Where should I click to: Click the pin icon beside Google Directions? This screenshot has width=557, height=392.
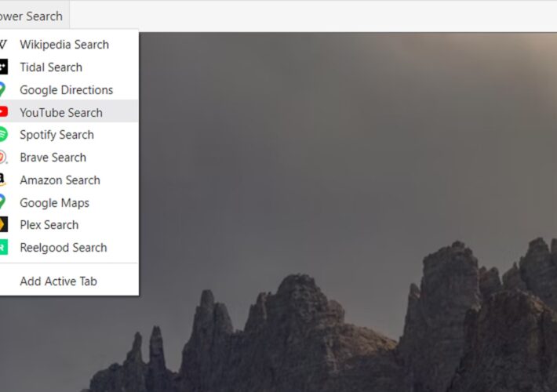point(2,89)
